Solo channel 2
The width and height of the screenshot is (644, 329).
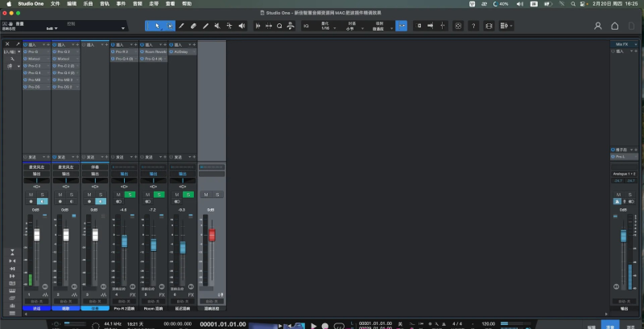(72, 195)
